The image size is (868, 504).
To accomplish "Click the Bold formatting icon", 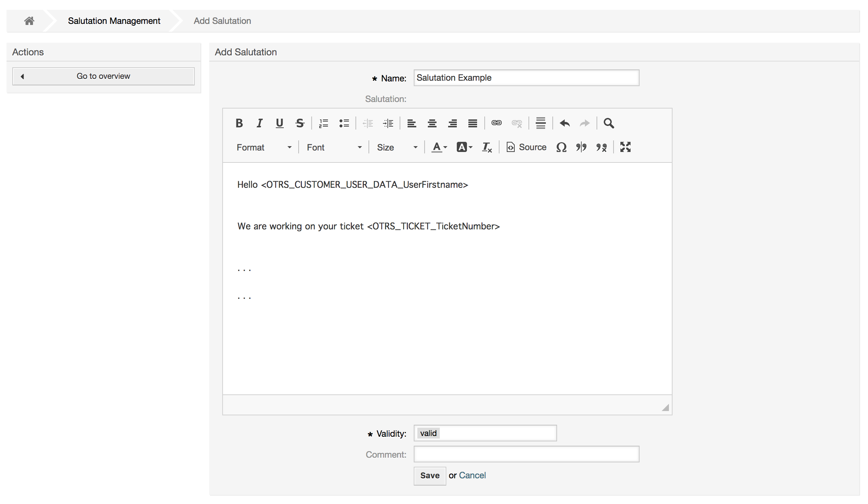I will tap(238, 122).
